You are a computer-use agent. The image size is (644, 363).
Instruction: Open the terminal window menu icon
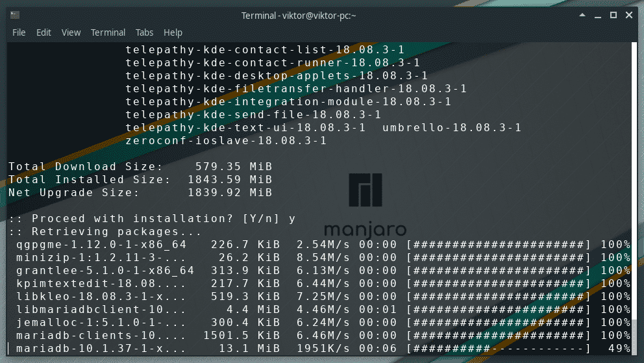pyautogui.click(x=14, y=15)
